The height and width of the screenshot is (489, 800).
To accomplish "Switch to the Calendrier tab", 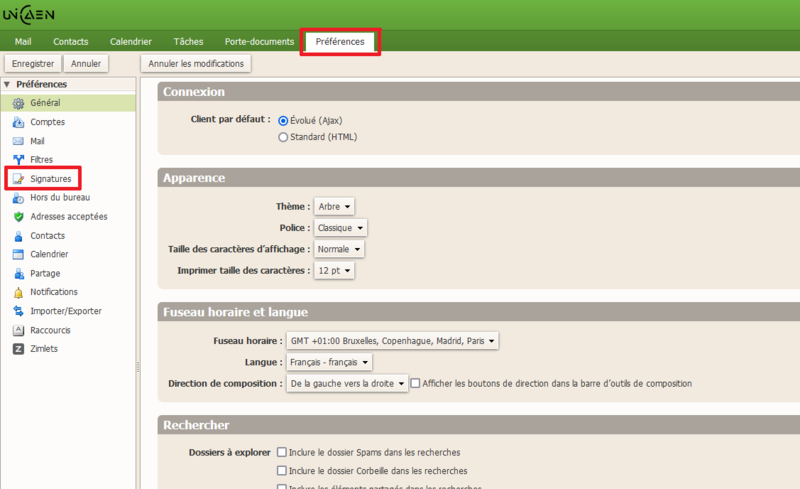I will pos(130,42).
